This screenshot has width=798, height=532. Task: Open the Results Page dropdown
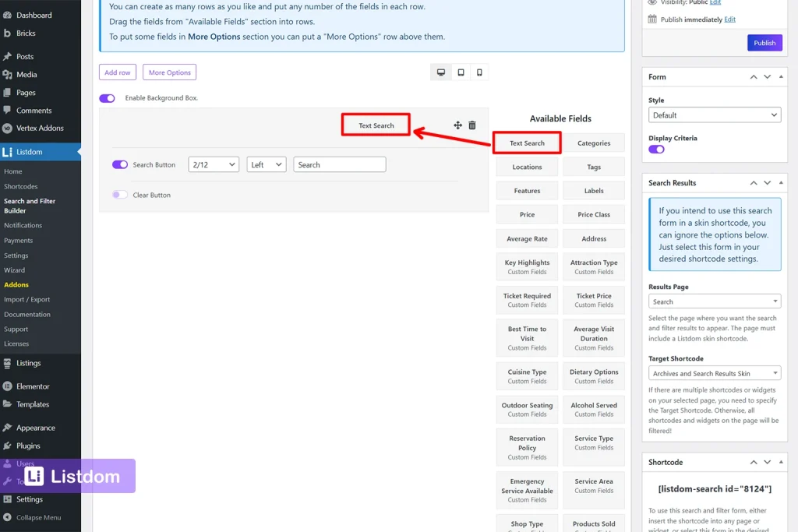(714, 301)
